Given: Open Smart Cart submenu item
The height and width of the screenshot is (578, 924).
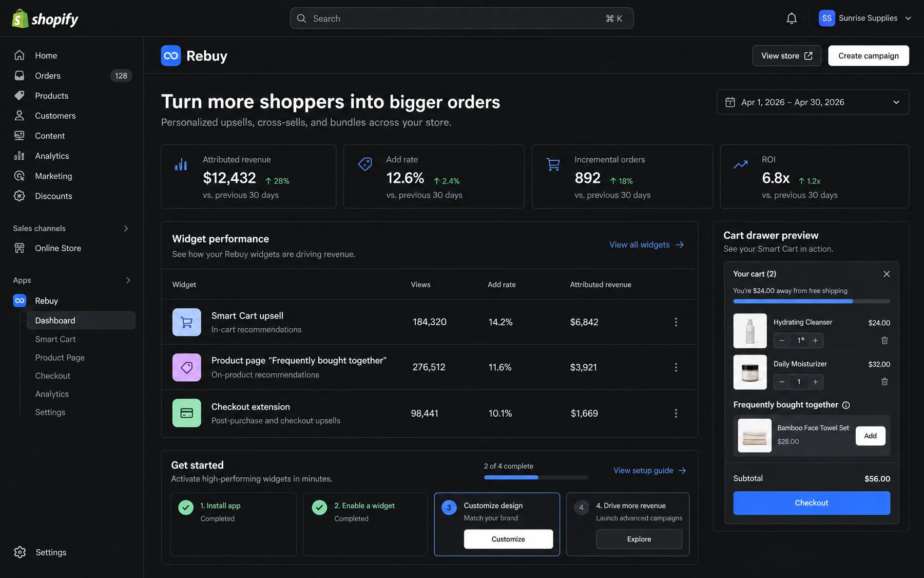Looking at the screenshot, I should coord(55,339).
